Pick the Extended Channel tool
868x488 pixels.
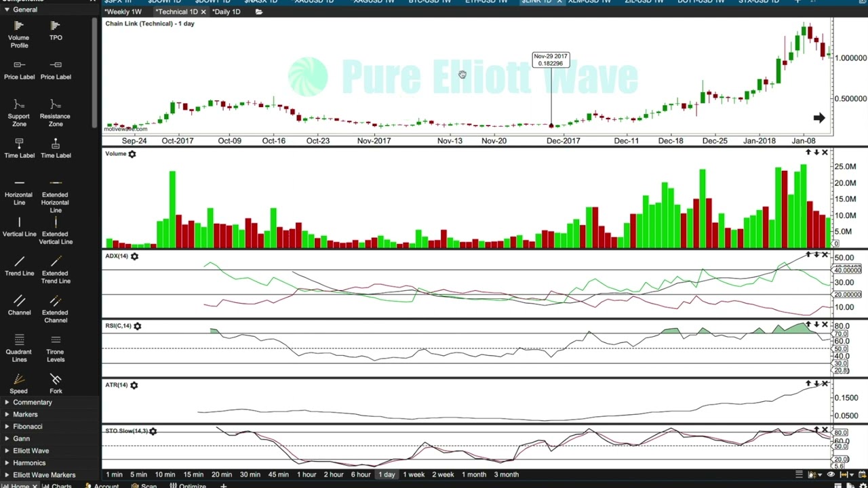[56, 309]
